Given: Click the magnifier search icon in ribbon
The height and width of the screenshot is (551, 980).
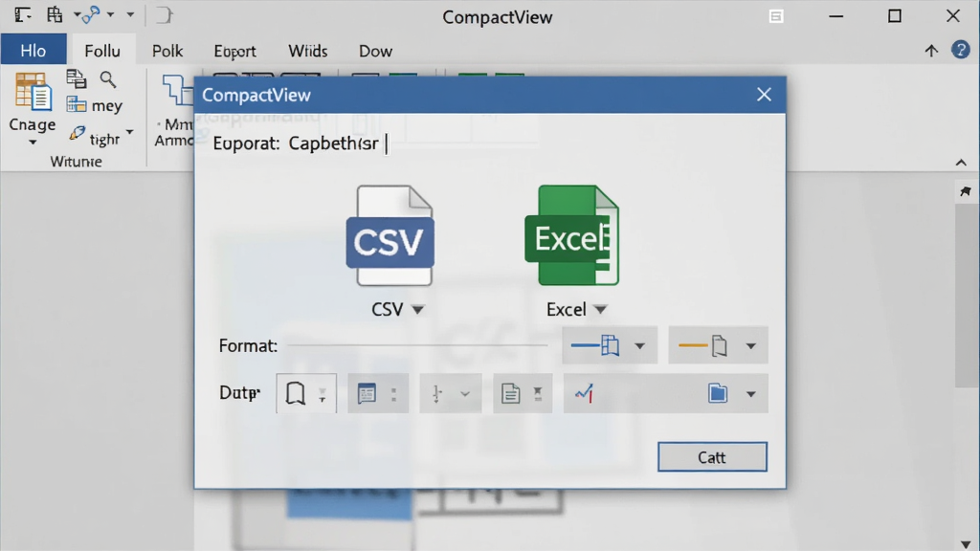Looking at the screenshot, I should 108,78.
